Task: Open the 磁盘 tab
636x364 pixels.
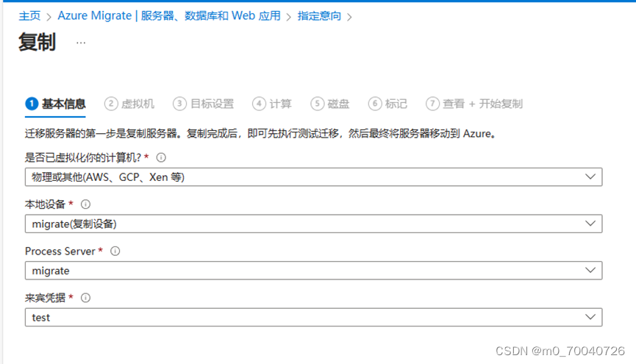Action: (x=330, y=104)
